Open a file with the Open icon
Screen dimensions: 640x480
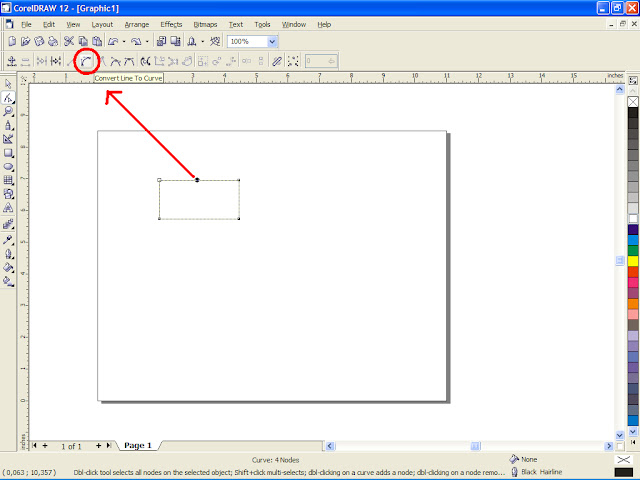(26, 41)
